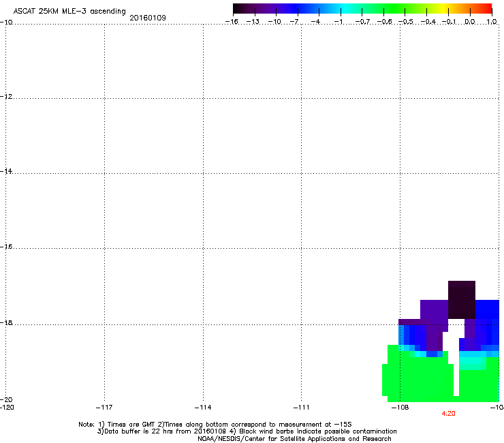Click the NOAA/NESDIS credit line
Viewport: 504px width, 443px height.
[x=294, y=439]
